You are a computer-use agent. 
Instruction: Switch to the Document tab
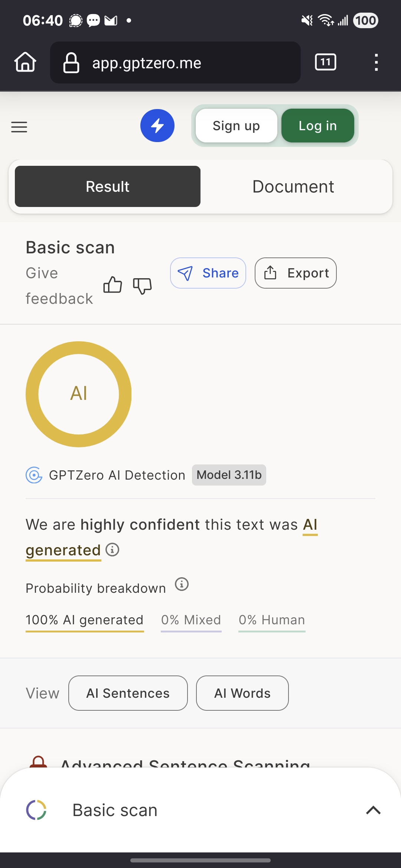pos(293,187)
